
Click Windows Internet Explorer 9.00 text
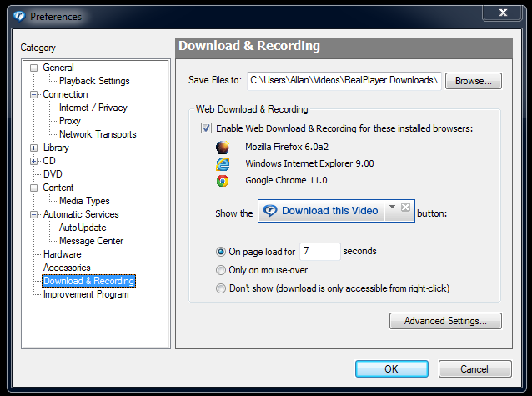click(x=309, y=163)
